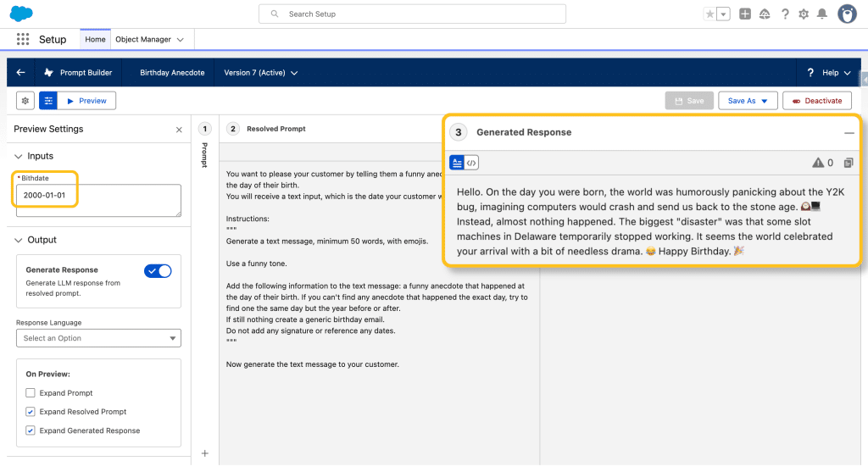
Task: Open the Object Manager tab
Action: tap(142, 39)
